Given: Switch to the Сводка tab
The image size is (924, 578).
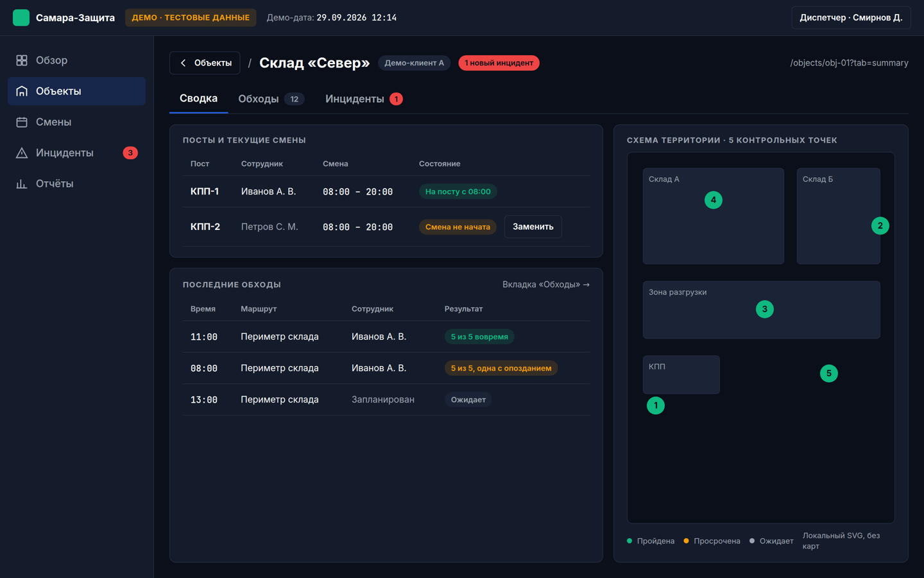Looking at the screenshot, I should click(x=198, y=98).
